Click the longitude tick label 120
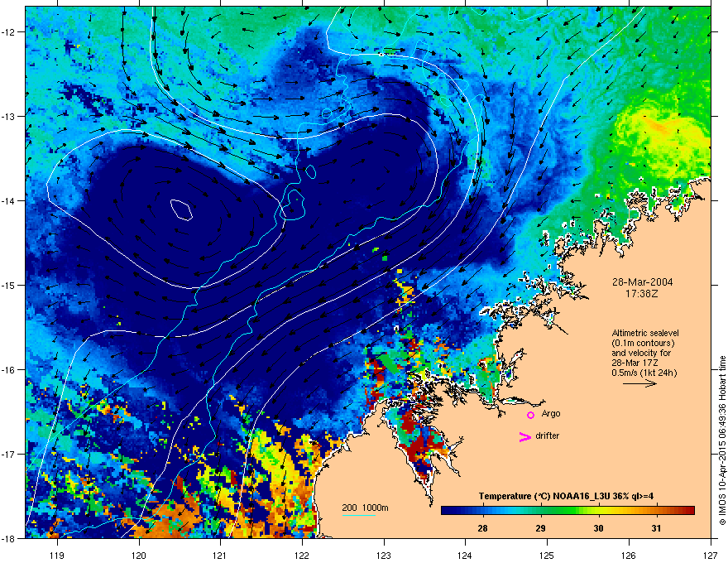 [139, 555]
